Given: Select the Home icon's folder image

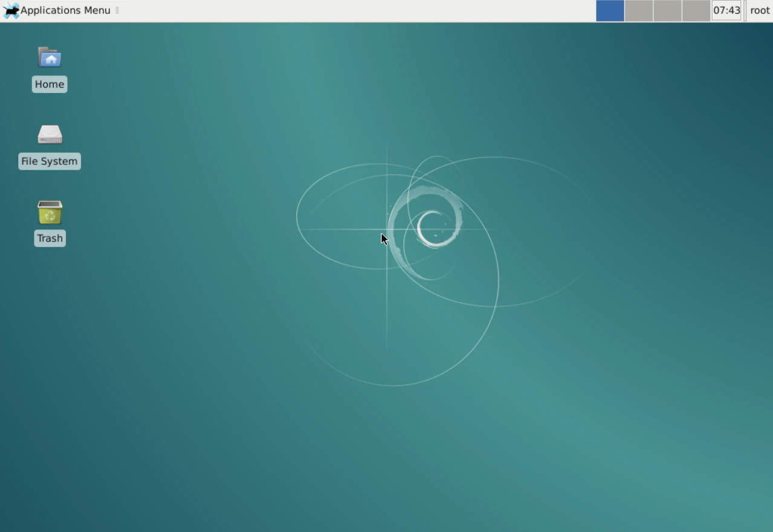Looking at the screenshot, I should pyautogui.click(x=50, y=58).
